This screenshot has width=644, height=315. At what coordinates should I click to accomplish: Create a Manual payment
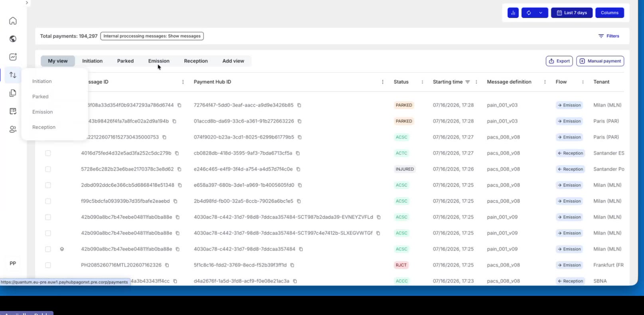(601, 61)
